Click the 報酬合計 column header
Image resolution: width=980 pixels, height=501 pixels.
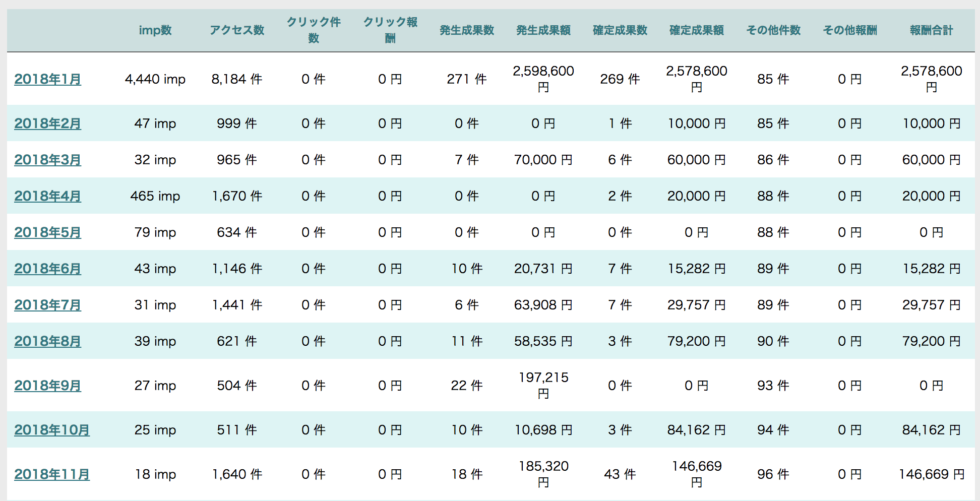[x=931, y=30]
